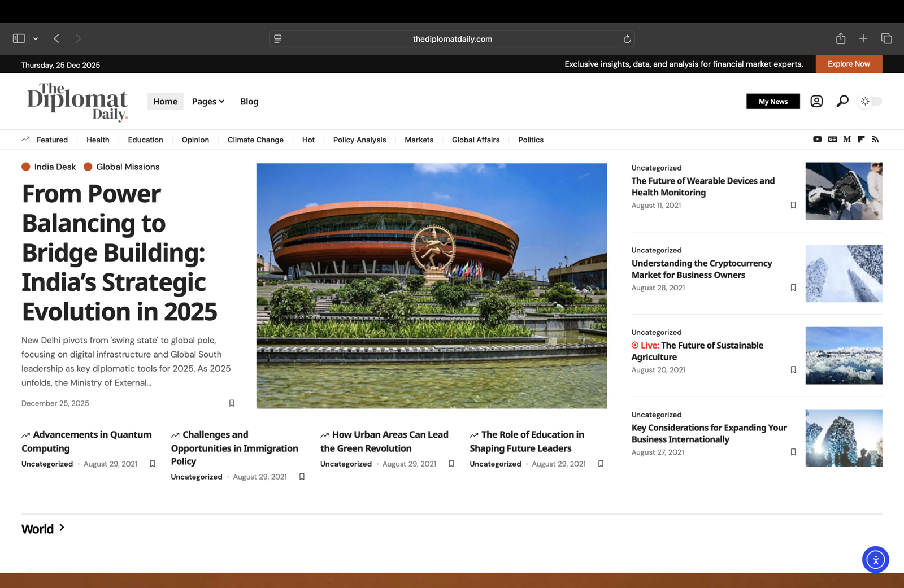Select the Flipboard icon
Viewport: 904px width, 588px height.
(860, 139)
